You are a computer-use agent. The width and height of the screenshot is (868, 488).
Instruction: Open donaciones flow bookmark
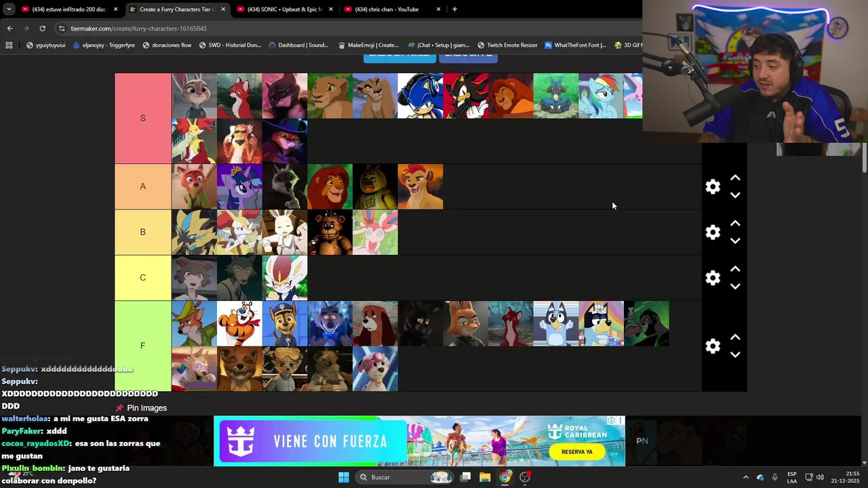pyautogui.click(x=167, y=45)
